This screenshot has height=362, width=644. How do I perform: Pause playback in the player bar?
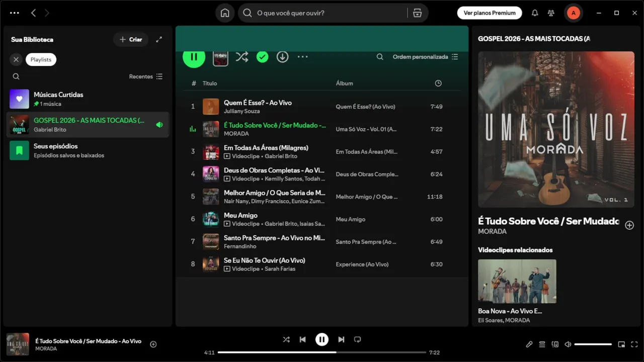(x=322, y=339)
